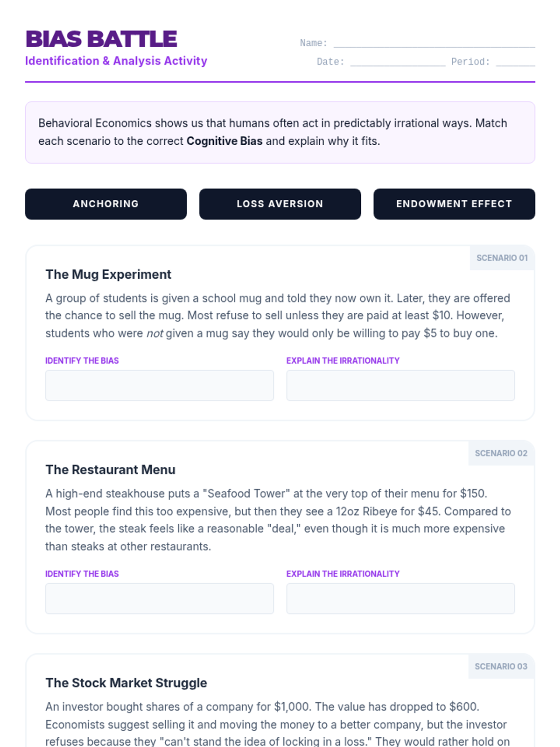Screen dimensions: 560x747
Task: Click The Mug Experiment heading
Action: click(108, 275)
